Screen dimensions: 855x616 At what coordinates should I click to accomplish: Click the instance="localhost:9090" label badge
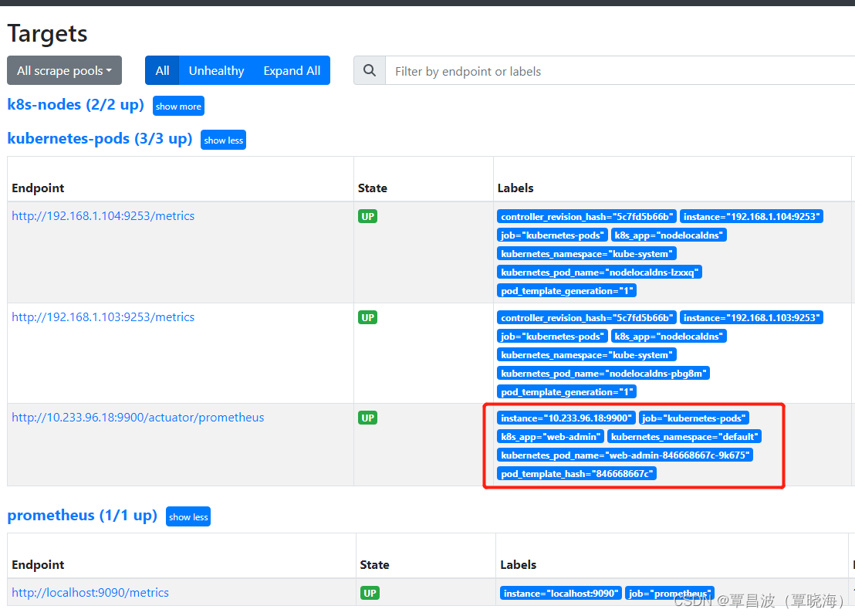point(560,593)
